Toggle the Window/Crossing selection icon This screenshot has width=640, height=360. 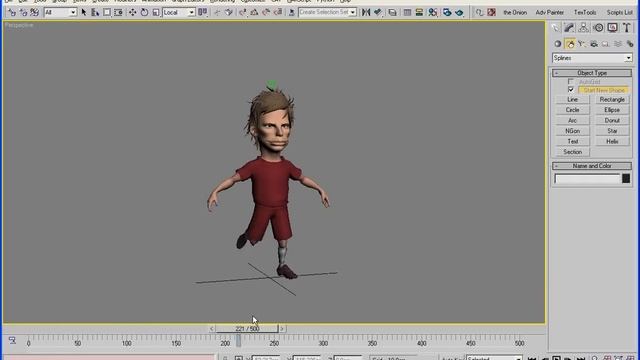118,12
